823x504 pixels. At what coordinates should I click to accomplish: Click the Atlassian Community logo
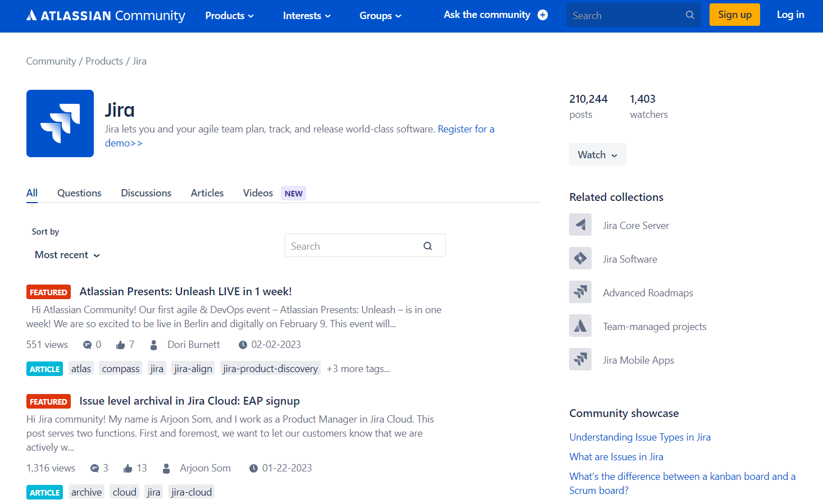pyautogui.click(x=106, y=16)
